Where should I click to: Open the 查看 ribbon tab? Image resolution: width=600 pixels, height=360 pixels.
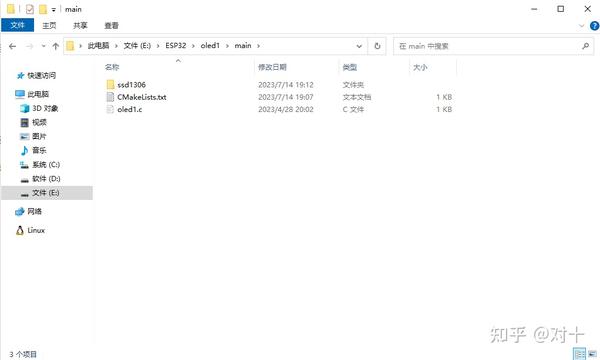point(111,26)
